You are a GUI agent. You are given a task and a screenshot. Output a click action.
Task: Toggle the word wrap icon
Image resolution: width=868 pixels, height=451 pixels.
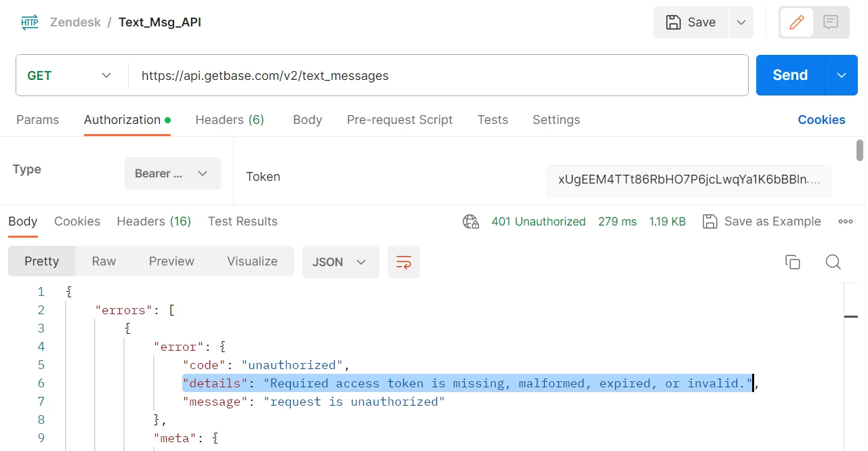tap(404, 262)
